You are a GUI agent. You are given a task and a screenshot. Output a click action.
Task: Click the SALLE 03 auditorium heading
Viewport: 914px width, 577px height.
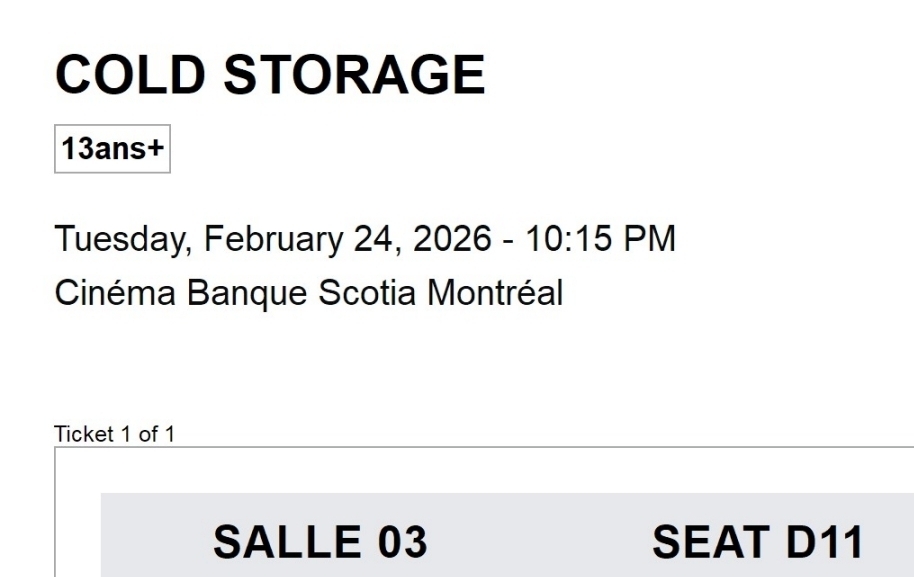[320, 543]
